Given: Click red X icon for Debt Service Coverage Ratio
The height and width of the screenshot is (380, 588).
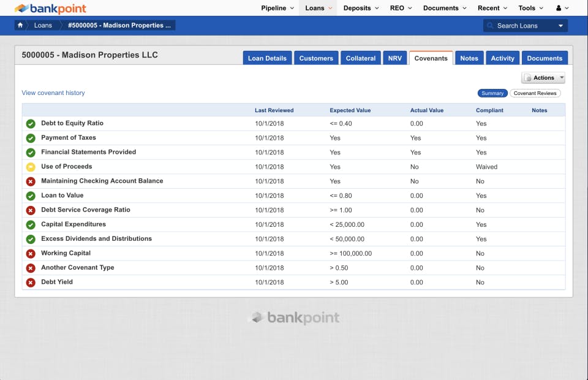Looking at the screenshot, I should [x=31, y=210].
